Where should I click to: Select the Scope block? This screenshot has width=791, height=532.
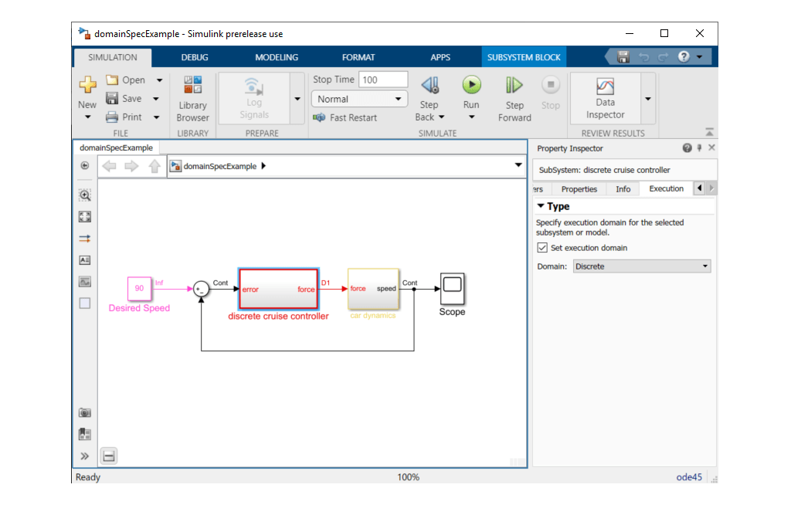(x=452, y=289)
